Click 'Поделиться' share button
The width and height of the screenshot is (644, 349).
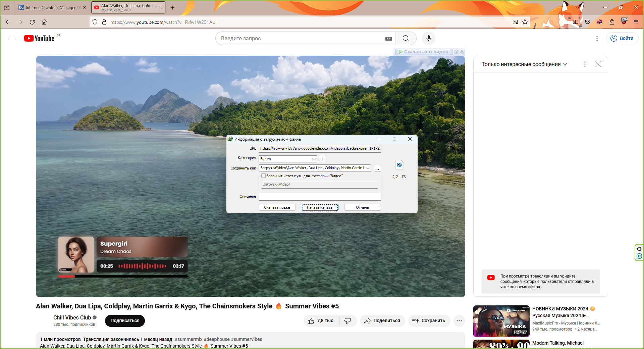382,321
